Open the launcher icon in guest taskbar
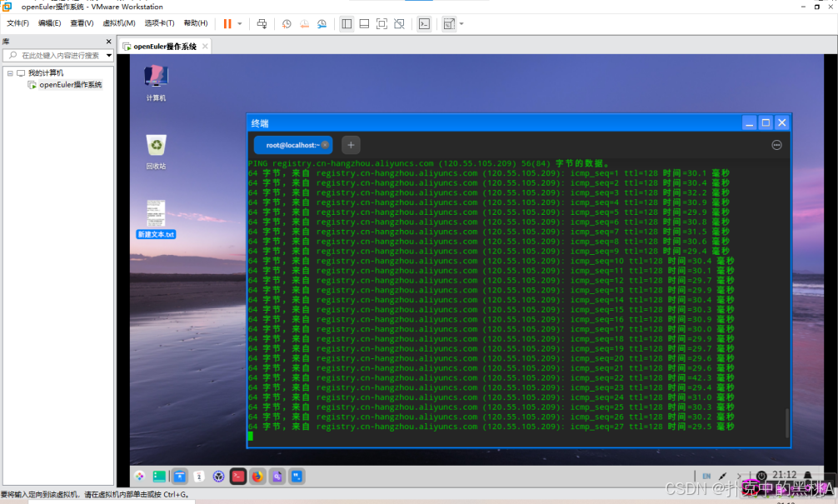This screenshot has width=838, height=504. tap(139, 477)
